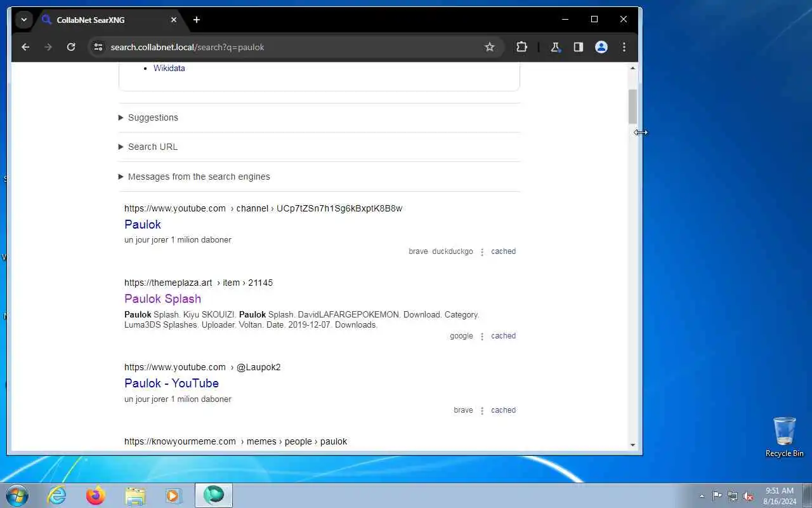This screenshot has width=812, height=508.
Task: Click the vertical scrollbar thumb
Action: coord(632,107)
